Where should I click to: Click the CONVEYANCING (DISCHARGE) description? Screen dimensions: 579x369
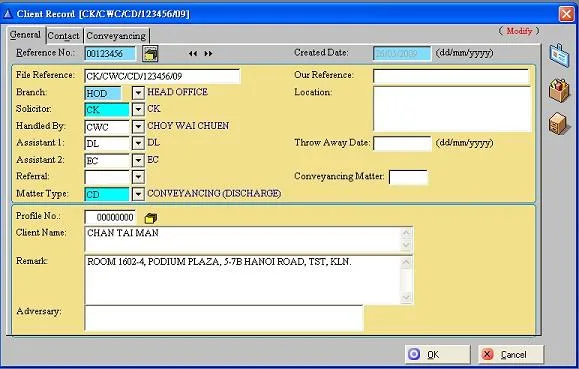[214, 193]
